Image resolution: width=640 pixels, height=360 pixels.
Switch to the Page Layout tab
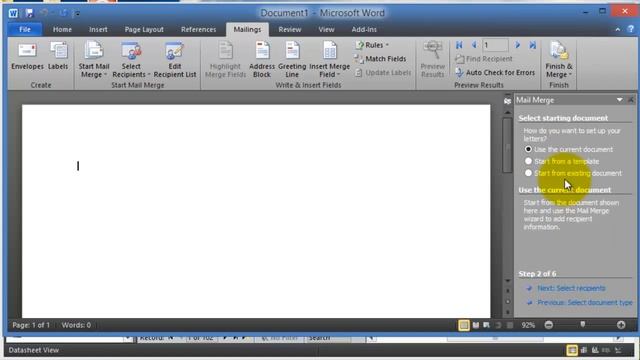(x=144, y=29)
